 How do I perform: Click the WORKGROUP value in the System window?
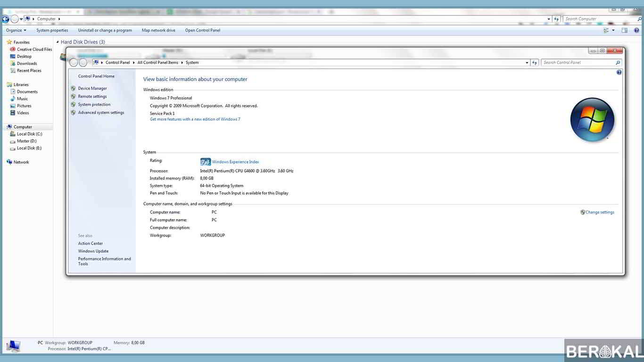(x=213, y=235)
